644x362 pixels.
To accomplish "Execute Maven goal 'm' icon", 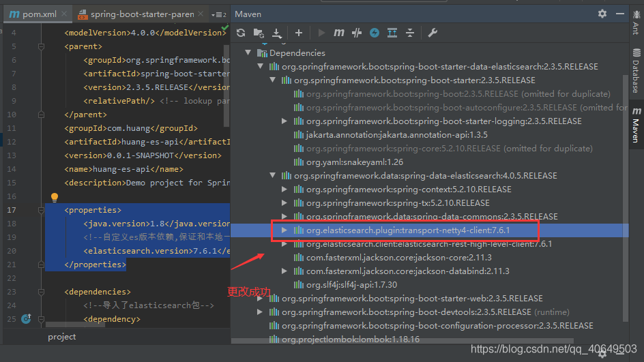I will tap(339, 33).
